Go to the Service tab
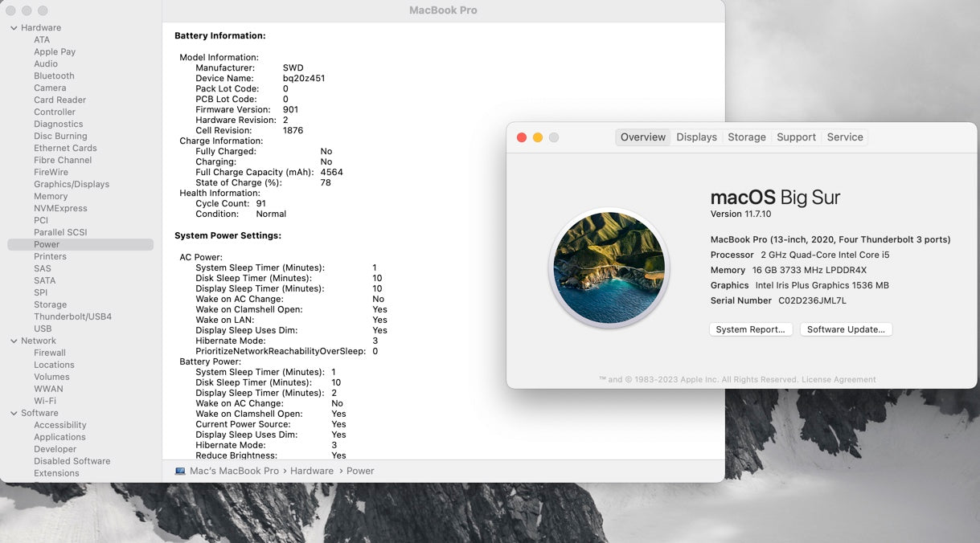The width and height of the screenshot is (980, 543). click(x=845, y=137)
